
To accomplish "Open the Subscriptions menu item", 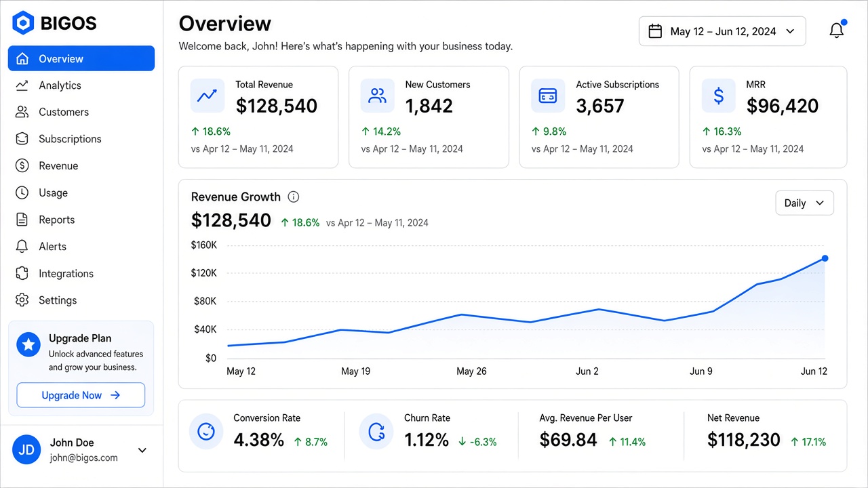I will click(81, 139).
